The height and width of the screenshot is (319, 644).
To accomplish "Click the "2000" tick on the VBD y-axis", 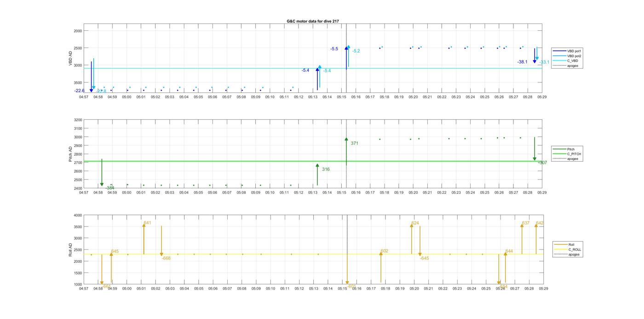I will [x=78, y=31].
